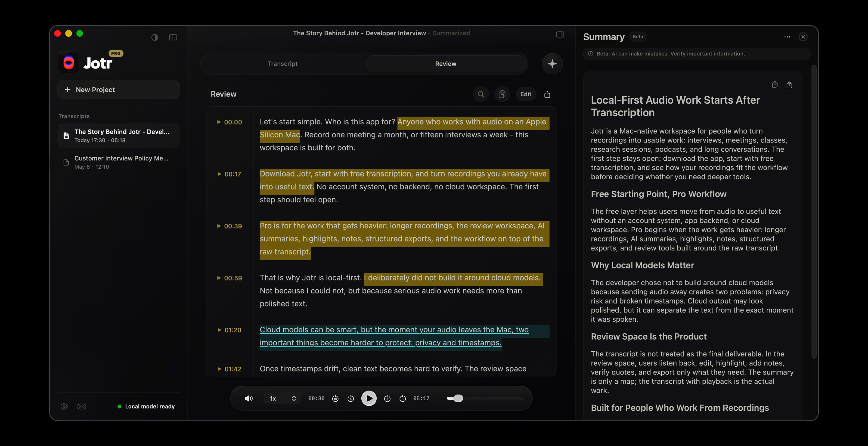Screen dimensions: 868x446
Task: Toggle the appearance theme half-circle icon
Action: coord(155,37)
